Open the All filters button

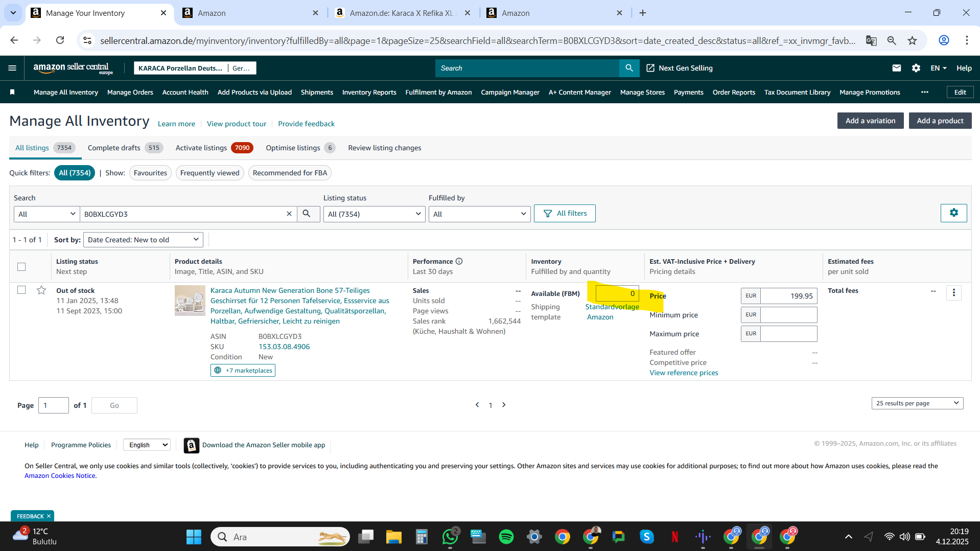point(565,213)
